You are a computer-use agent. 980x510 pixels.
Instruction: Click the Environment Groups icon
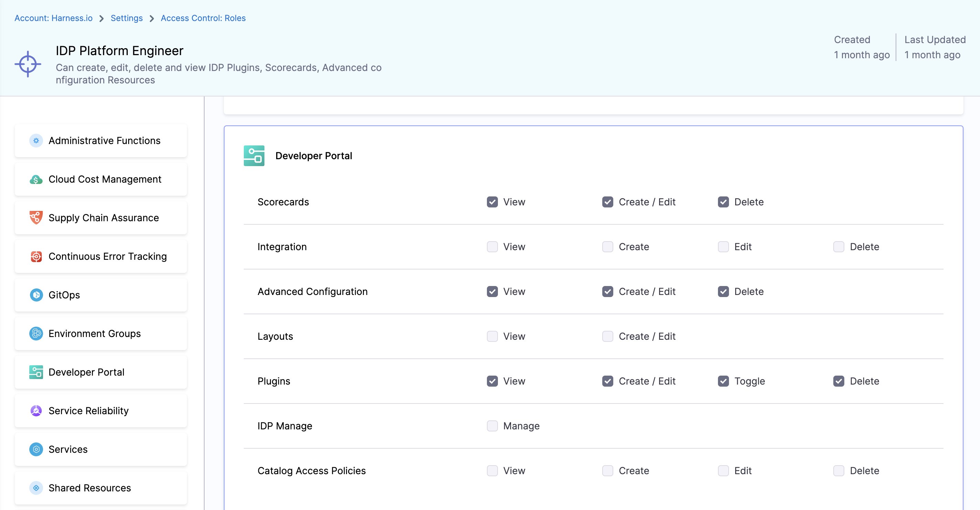pos(36,334)
